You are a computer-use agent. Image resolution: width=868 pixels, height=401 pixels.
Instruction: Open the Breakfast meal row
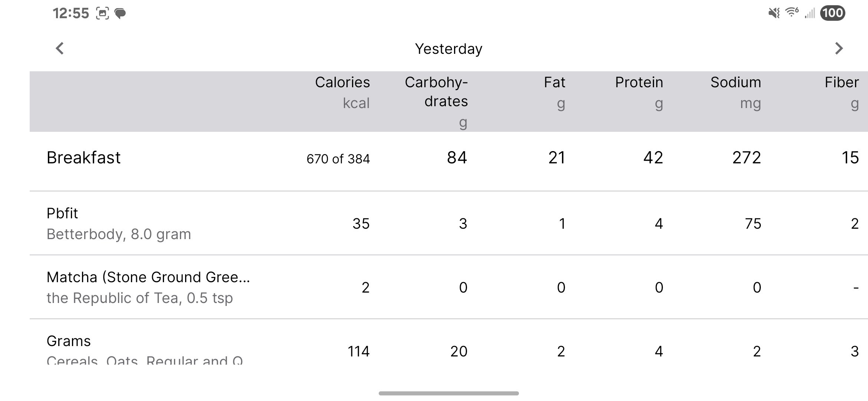pos(83,158)
